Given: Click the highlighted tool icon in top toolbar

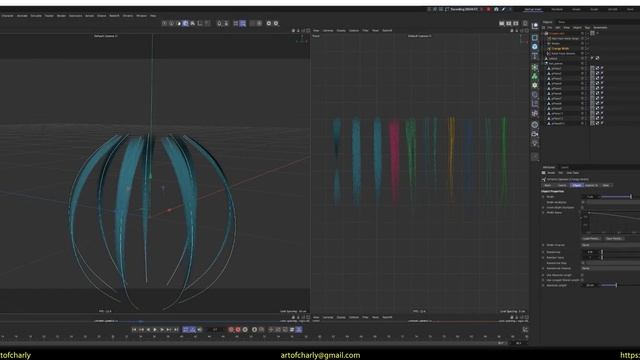Looking at the screenshot, I should [x=185, y=23].
